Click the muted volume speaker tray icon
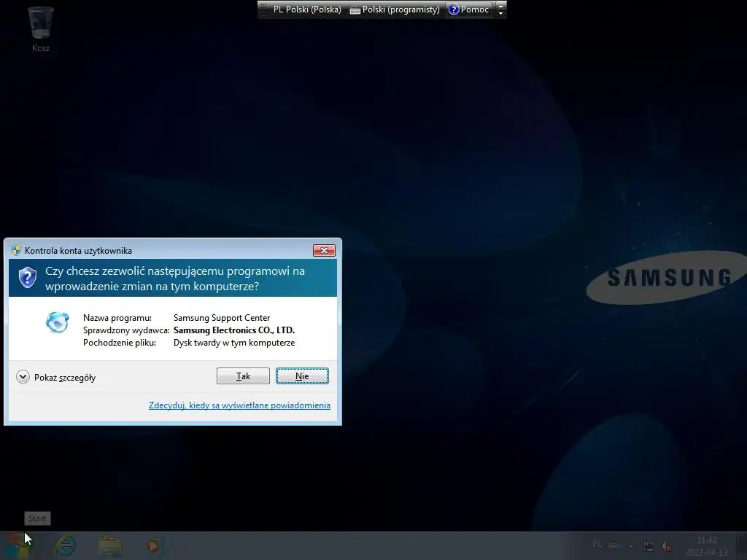Screen dimensions: 747x560 point(667,546)
